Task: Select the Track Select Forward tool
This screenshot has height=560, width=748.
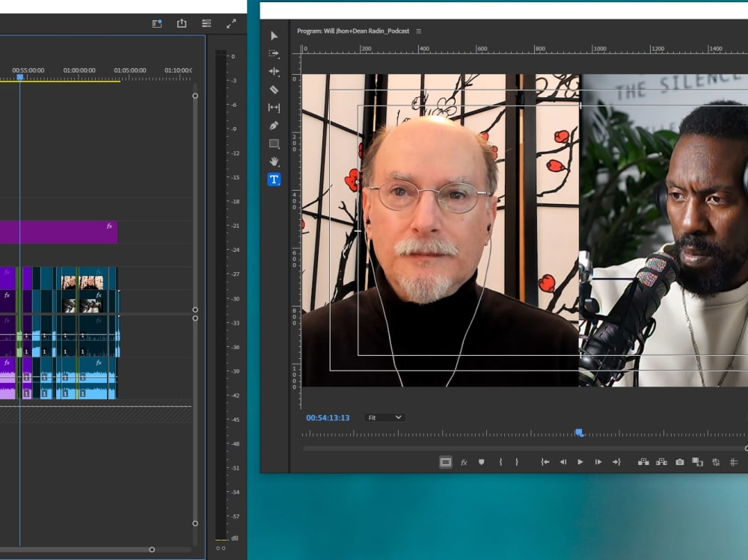Action: click(x=274, y=54)
